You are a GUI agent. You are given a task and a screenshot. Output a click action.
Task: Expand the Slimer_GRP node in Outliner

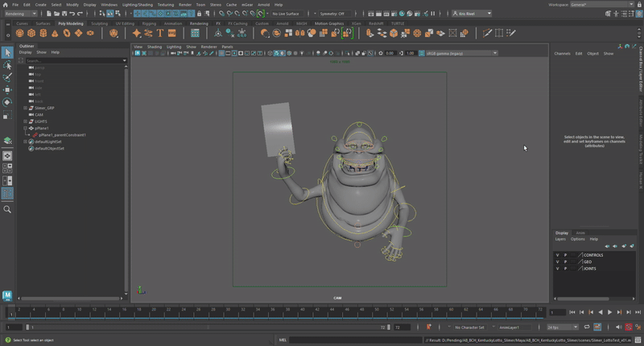coord(25,108)
